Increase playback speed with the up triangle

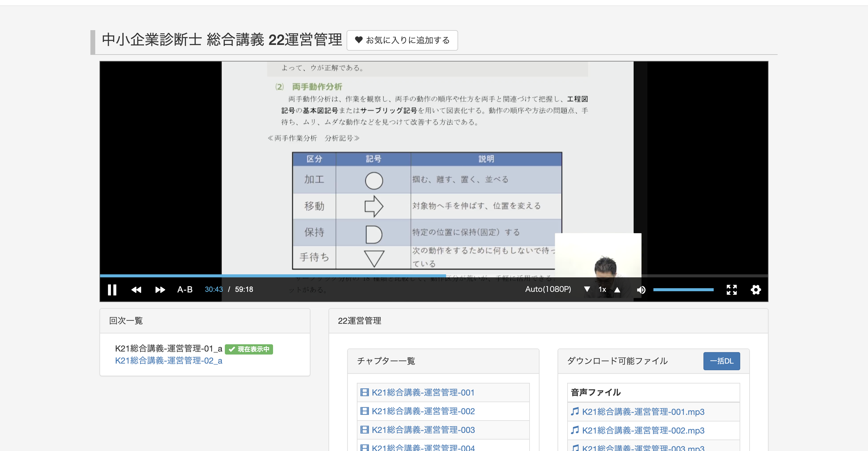click(617, 289)
